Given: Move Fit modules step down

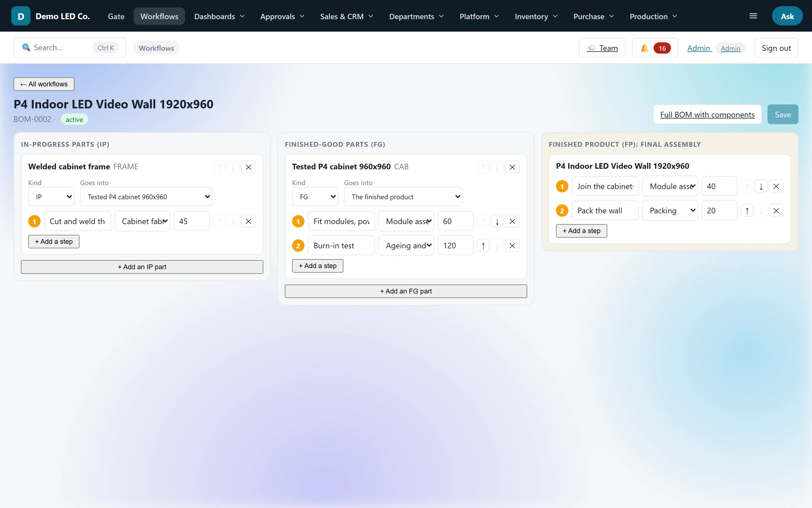Looking at the screenshot, I should 497,222.
